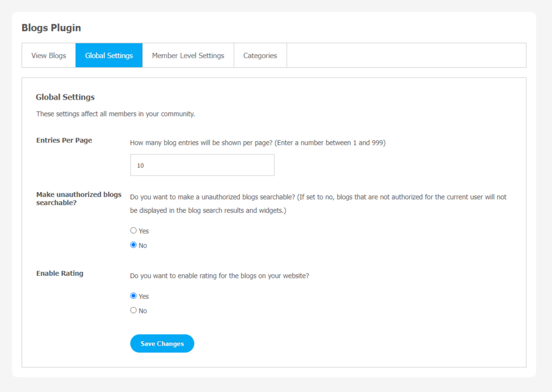Switch to Member Level Settings tab
This screenshot has width=552, height=392.
pos(188,55)
